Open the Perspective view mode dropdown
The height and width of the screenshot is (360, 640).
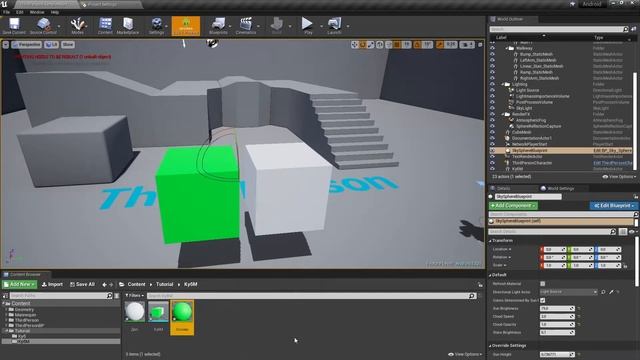[x=27, y=44]
